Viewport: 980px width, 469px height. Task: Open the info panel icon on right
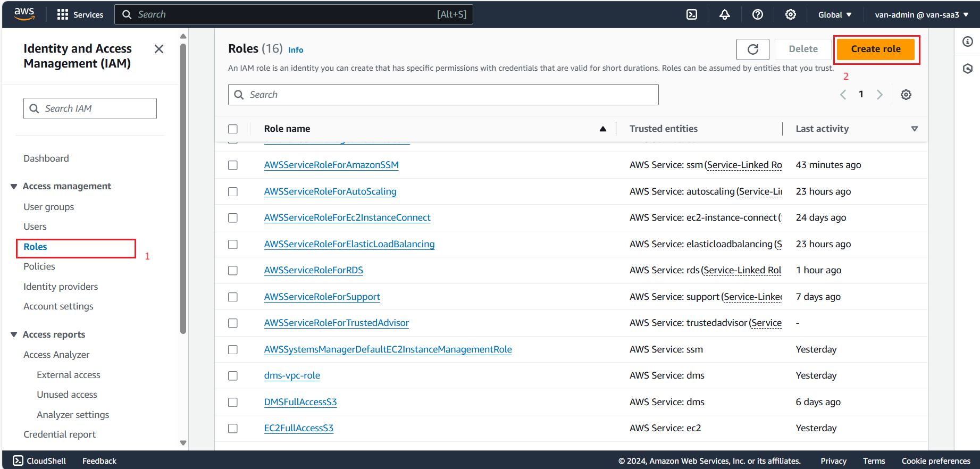(968, 41)
